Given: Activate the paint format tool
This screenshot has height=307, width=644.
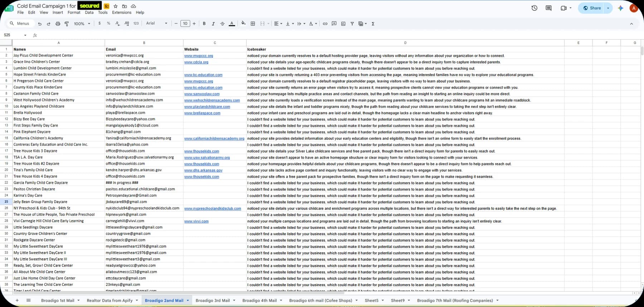Looking at the screenshot, I should pyautogui.click(x=67, y=24).
